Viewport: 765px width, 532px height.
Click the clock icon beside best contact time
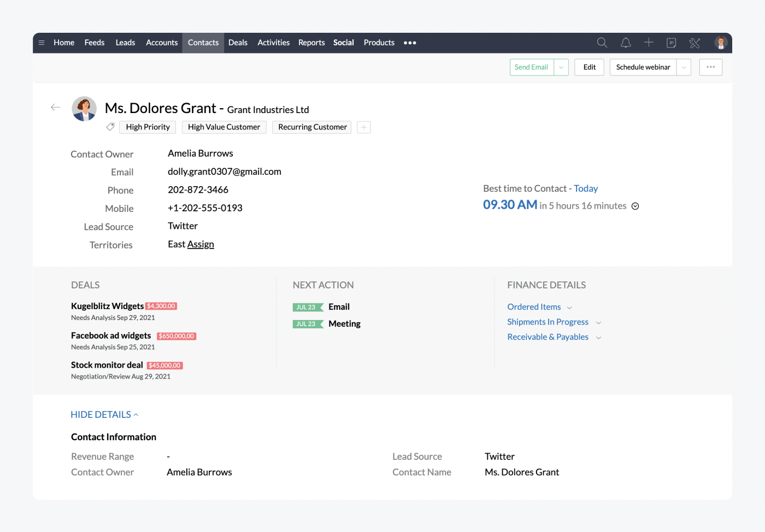pyautogui.click(x=635, y=206)
